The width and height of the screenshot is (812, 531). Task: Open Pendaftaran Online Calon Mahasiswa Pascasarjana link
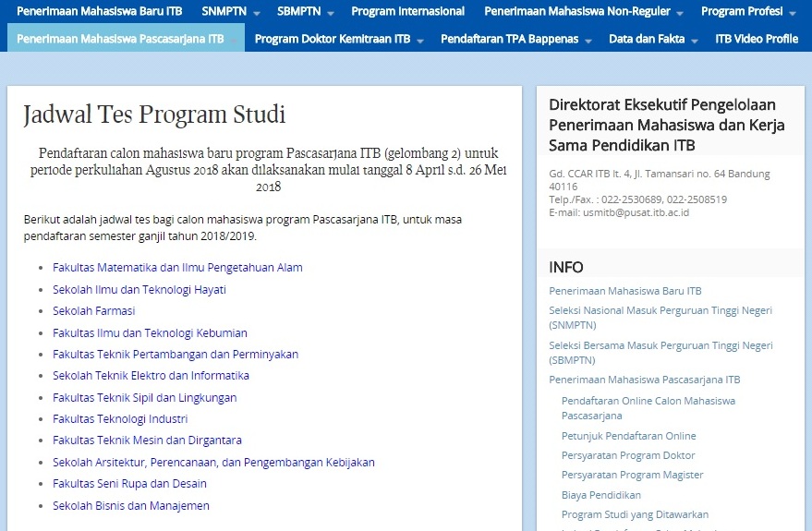point(648,408)
